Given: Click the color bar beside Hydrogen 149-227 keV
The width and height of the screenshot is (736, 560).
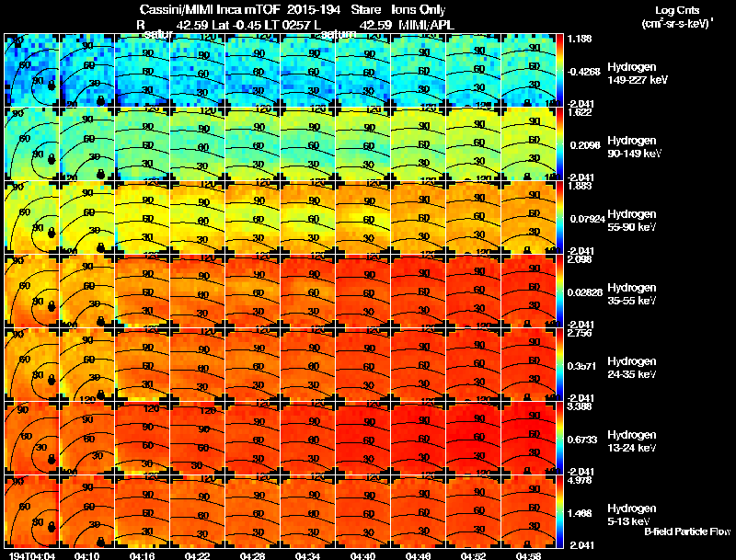Looking at the screenshot, I should (x=559, y=70).
